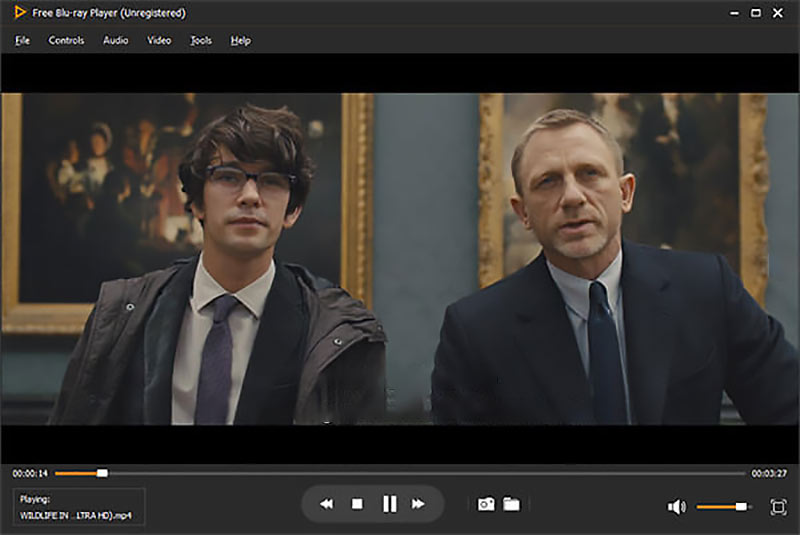The image size is (800, 535).
Task: Open the snapshot folder icon
Action: (x=511, y=505)
